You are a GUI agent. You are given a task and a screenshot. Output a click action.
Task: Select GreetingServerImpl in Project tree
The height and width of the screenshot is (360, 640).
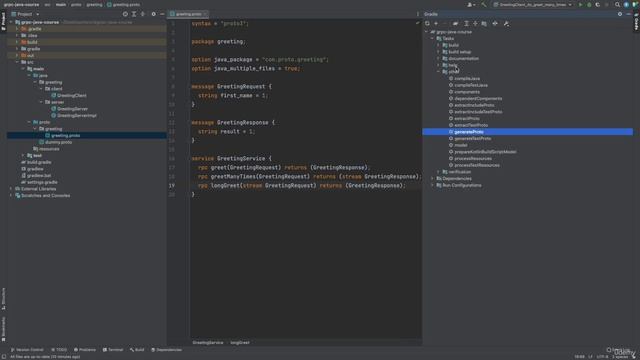coord(77,116)
